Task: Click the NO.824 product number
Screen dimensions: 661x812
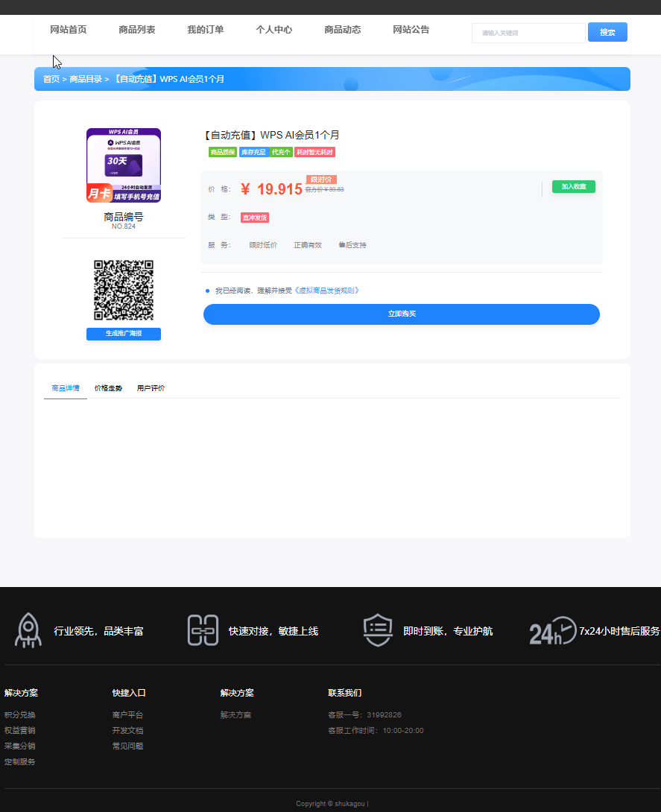Action: coord(124,226)
